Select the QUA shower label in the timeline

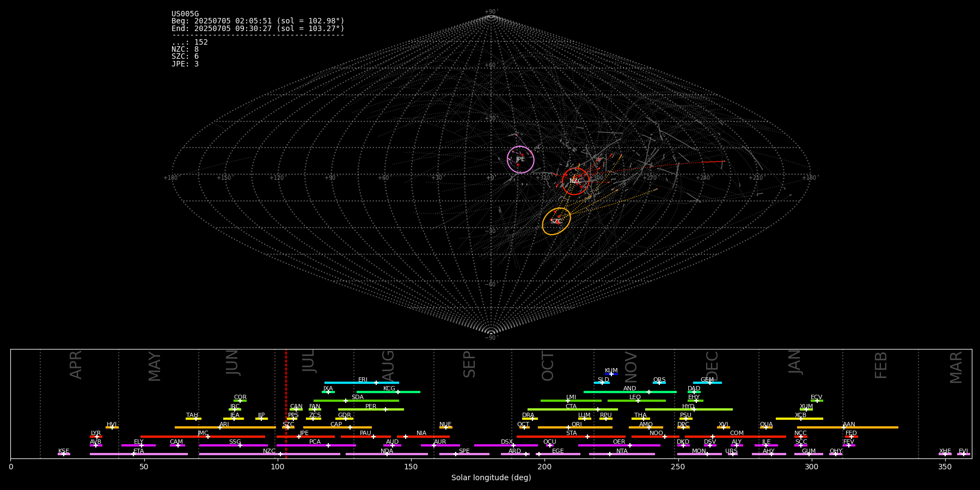click(767, 425)
